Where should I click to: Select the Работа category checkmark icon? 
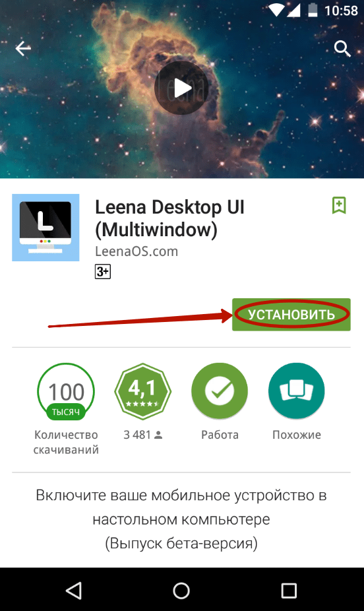(x=220, y=391)
